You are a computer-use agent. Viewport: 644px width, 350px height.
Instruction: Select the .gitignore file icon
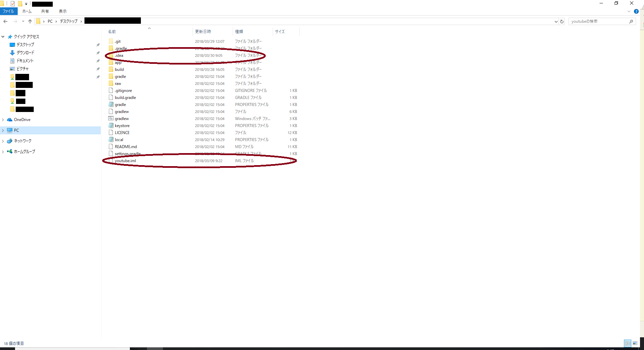111,91
